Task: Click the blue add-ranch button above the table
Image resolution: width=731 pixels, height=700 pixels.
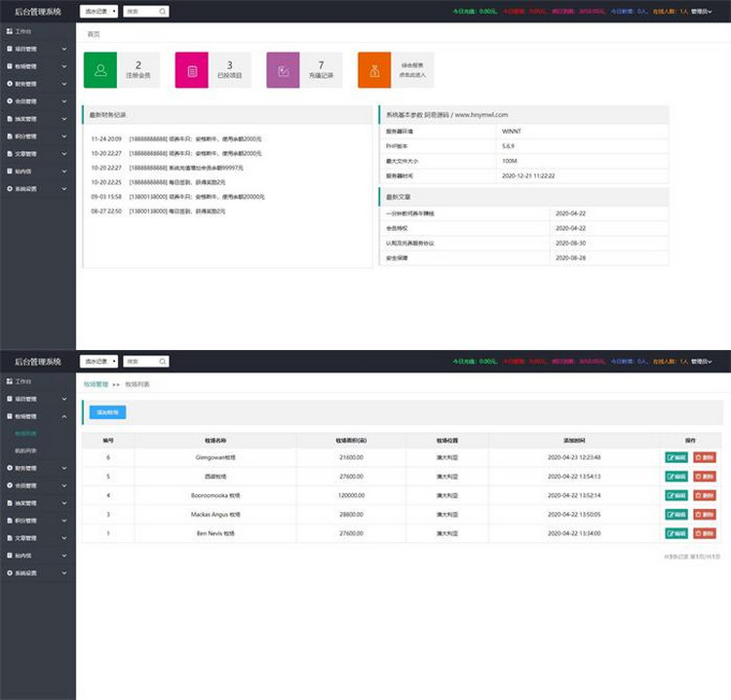Action: click(x=107, y=412)
